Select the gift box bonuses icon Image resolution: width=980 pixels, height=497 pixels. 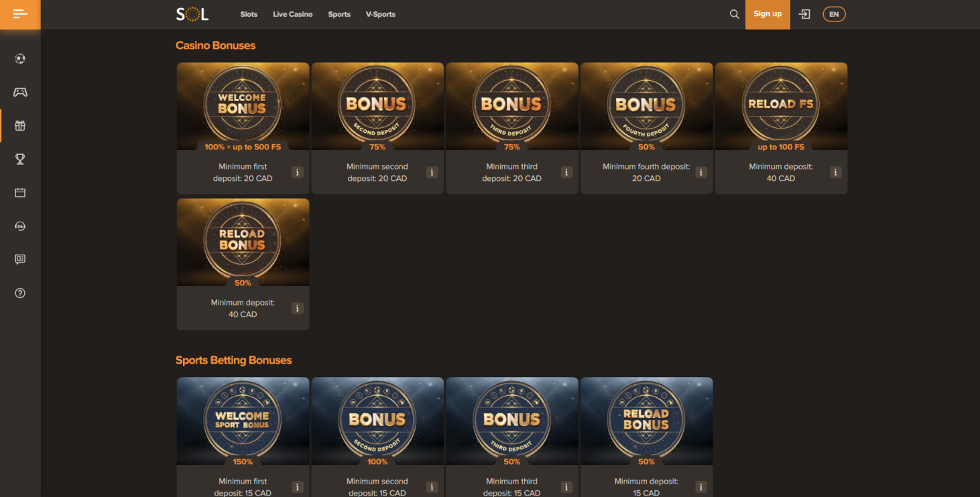[x=20, y=126]
